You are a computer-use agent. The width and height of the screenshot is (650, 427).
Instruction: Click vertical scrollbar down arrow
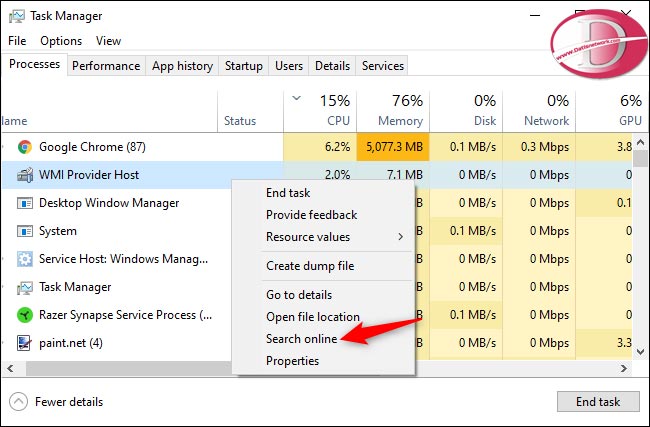(x=640, y=352)
